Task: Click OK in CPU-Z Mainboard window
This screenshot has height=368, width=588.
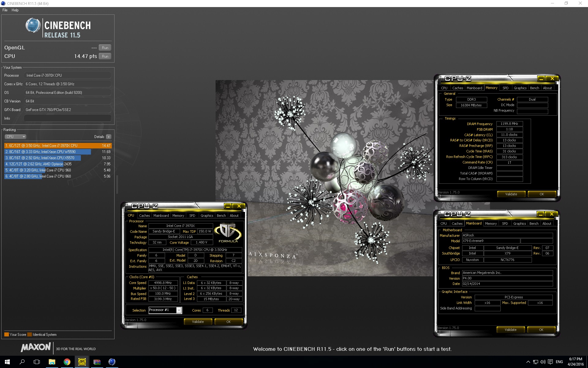Action: [x=541, y=330]
